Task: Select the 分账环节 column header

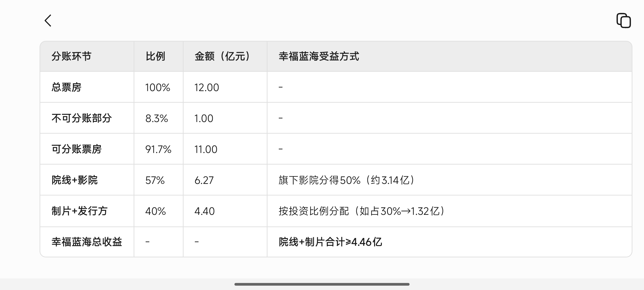Action: coord(71,56)
